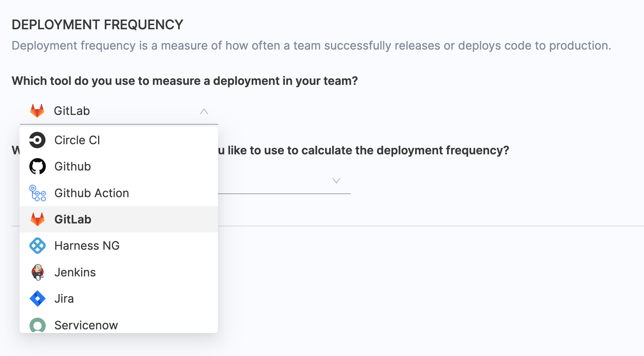644x356 pixels.
Task: Select the Servicenow label at list bottom
Action: [86, 325]
